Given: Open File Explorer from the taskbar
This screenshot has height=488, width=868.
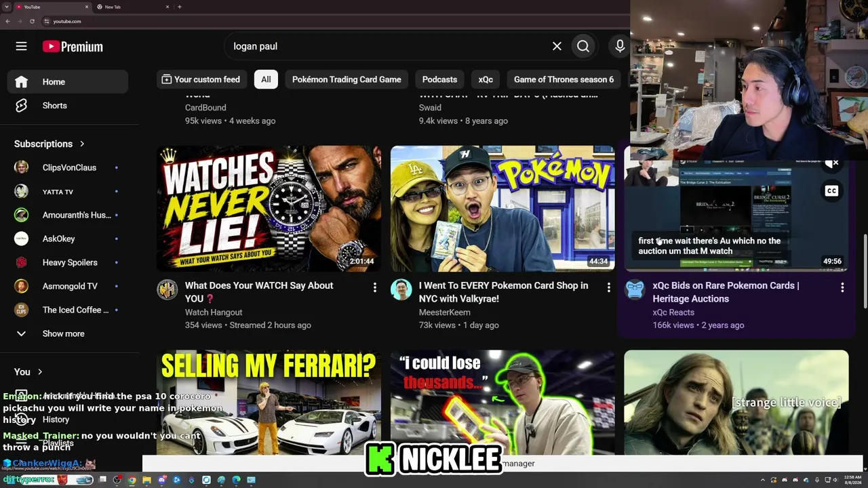Looking at the screenshot, I should (x=146, y=480).
